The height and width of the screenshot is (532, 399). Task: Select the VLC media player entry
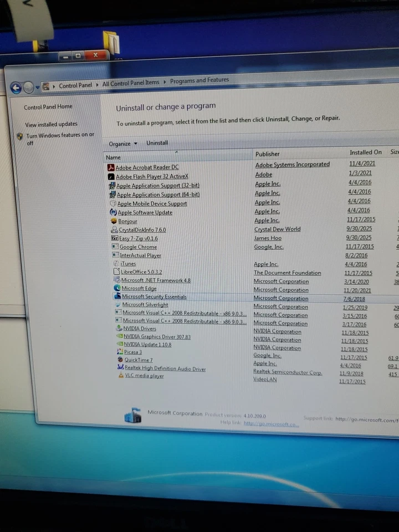click(144, 376)
